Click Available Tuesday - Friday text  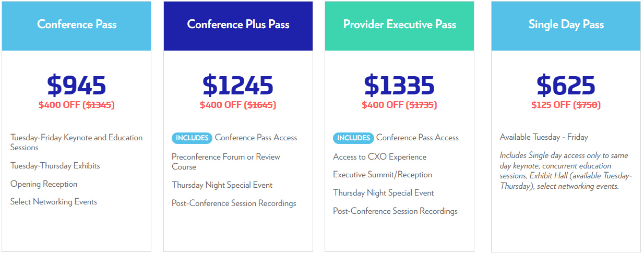coord(544,137)
